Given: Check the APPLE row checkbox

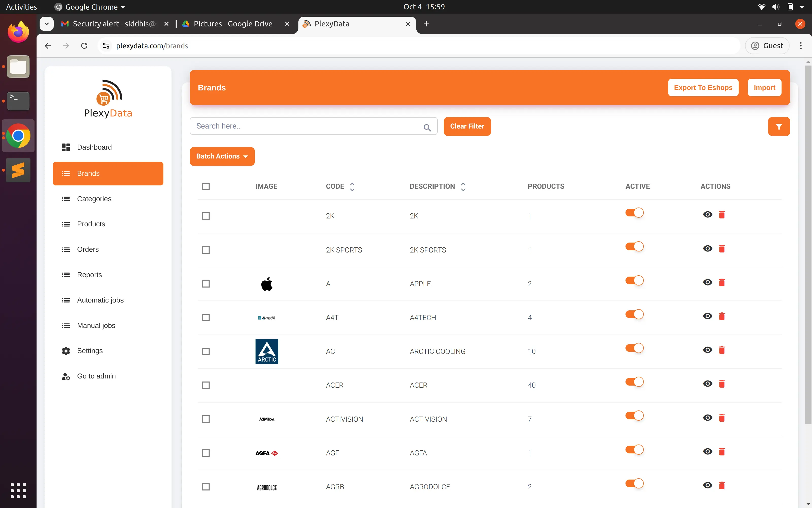Looking at the screenshot, I should tap(206, 284).
